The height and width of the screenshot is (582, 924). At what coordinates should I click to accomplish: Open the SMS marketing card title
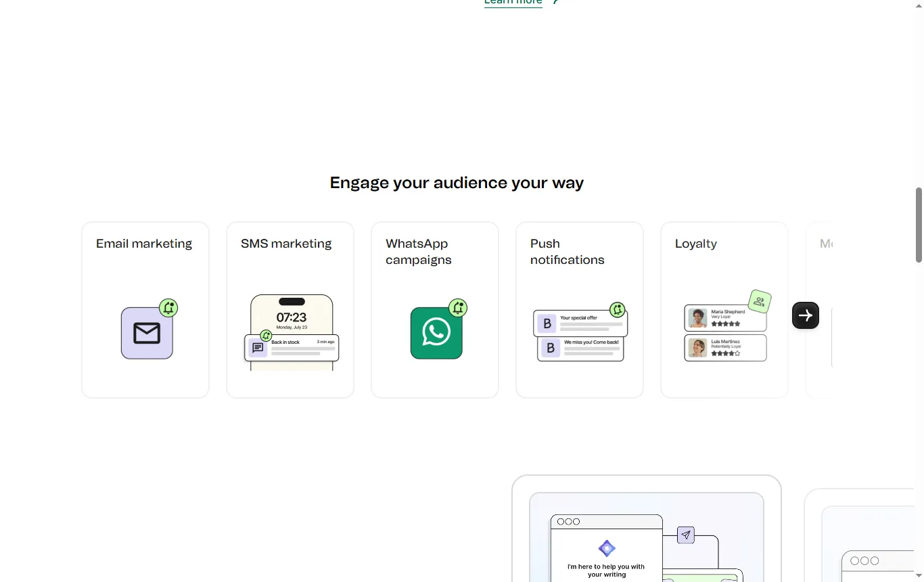286,244
